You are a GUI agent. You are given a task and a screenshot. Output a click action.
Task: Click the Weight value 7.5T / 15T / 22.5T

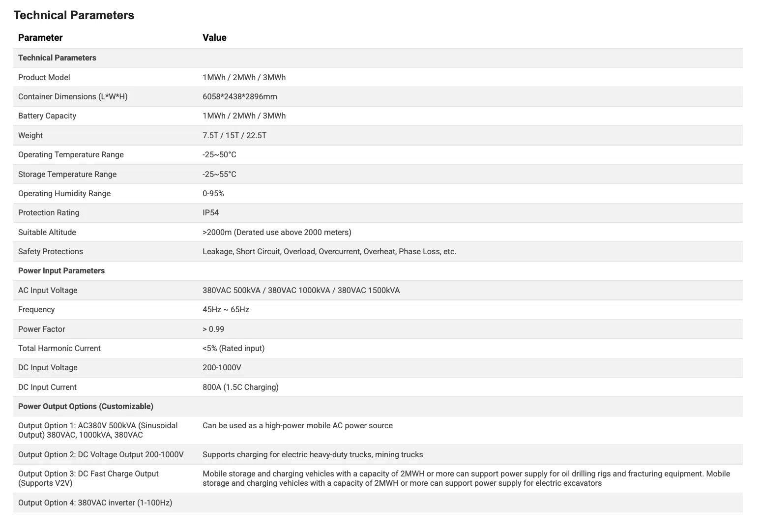tap(234, 135)
